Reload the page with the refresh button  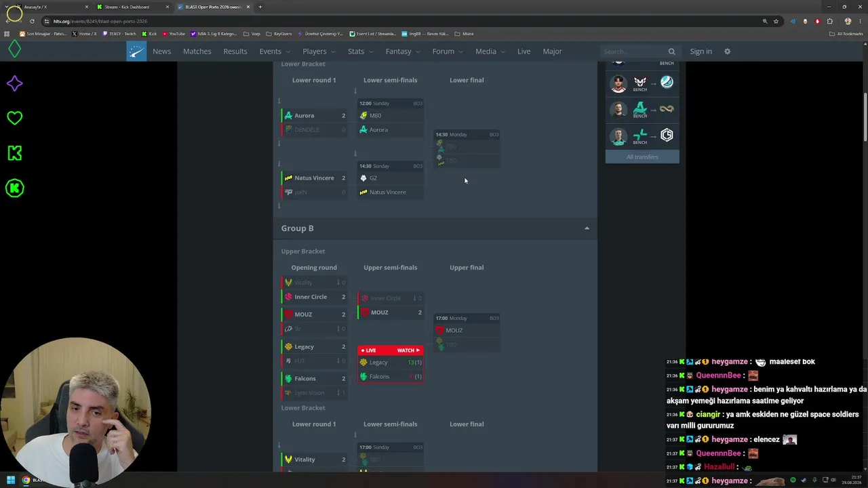(x=32, y=21)
